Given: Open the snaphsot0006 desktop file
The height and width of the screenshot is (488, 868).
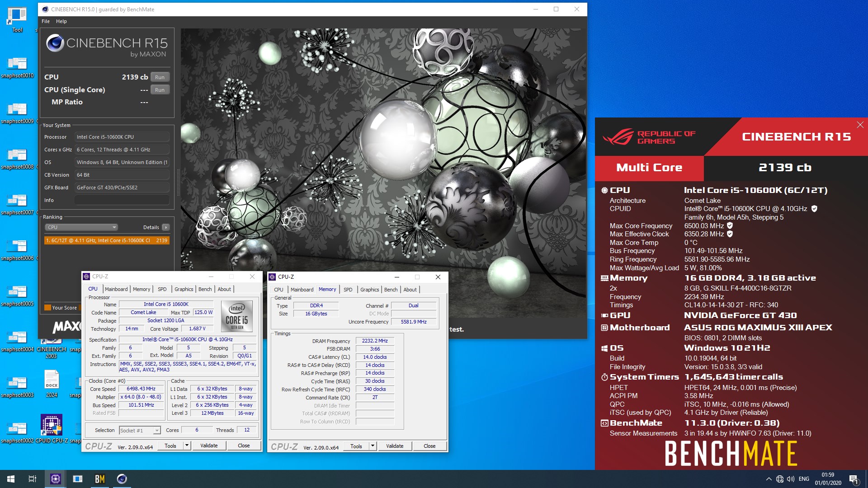Looking at the screenshot, I should 17,249.
